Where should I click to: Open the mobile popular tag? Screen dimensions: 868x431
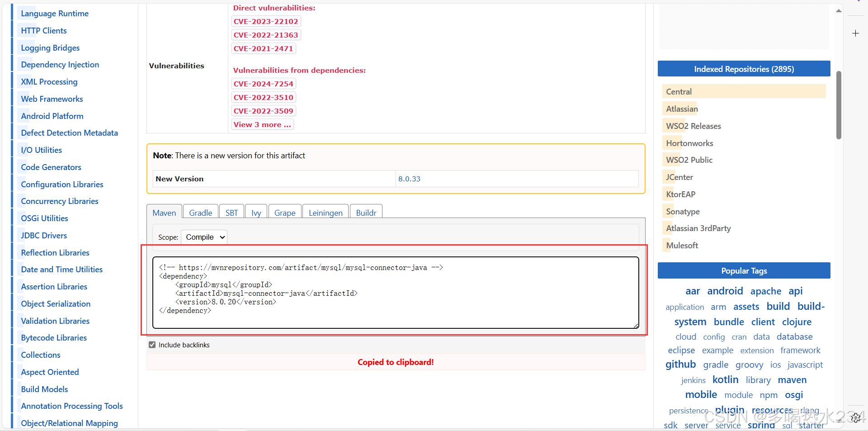click(701, 395)
